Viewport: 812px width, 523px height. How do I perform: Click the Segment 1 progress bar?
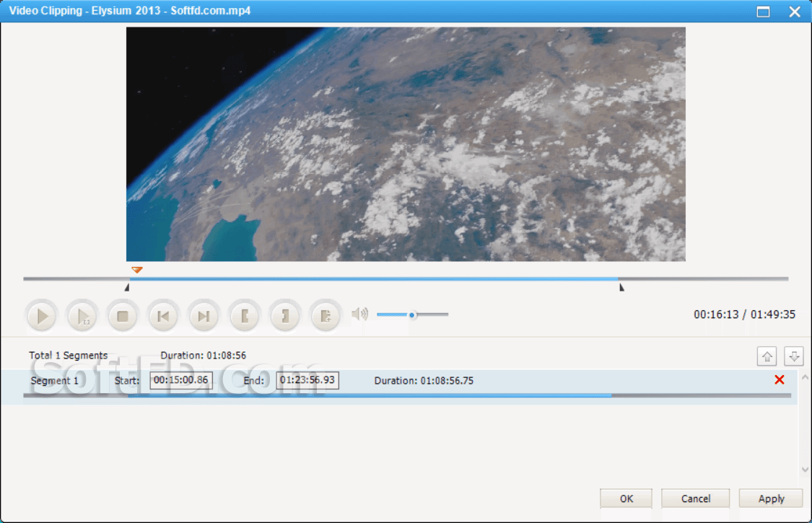coord(407,395)
